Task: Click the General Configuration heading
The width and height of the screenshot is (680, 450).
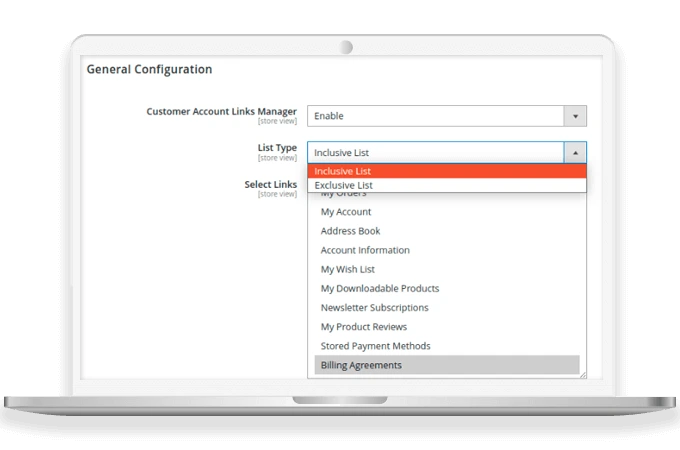Action: (149, 69)
